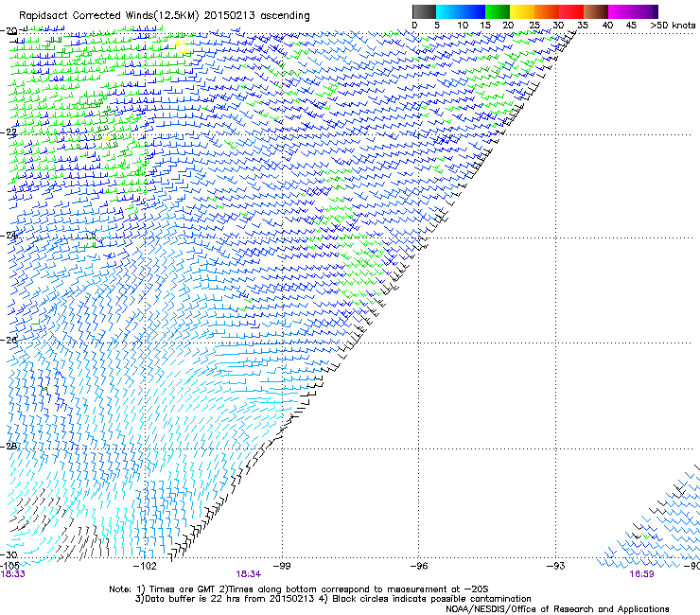Click the cyan legend color segment
Viewport: 700px width, 615px height.
point(448,11)
